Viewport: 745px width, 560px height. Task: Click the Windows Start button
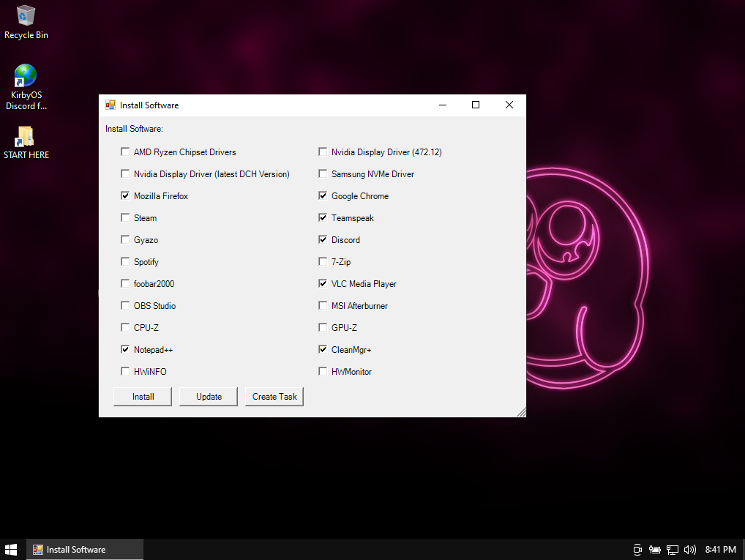[10, 550]
